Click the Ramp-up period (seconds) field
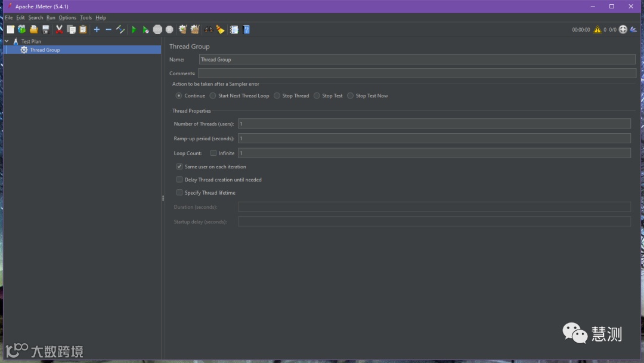 click(x=434, y=138)
